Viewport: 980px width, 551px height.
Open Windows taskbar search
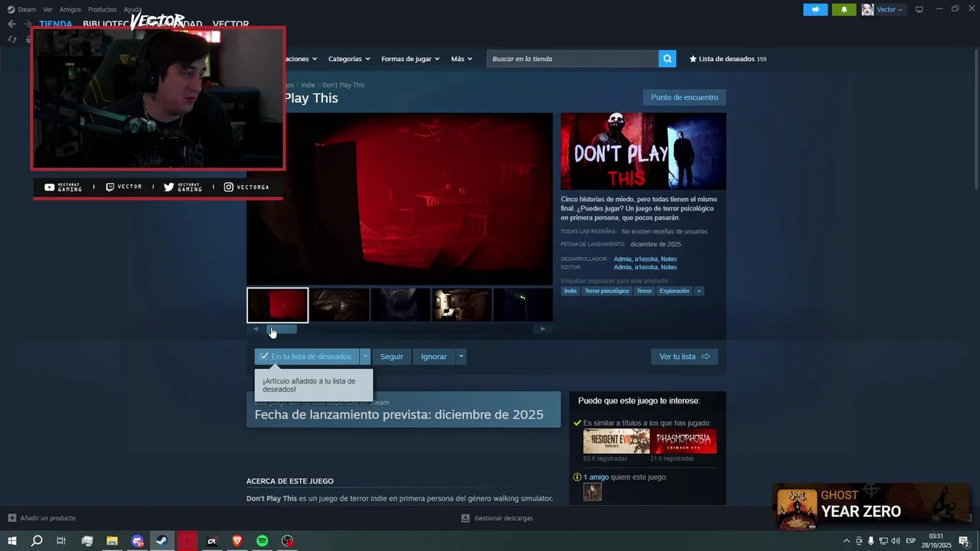pos(37,541)
